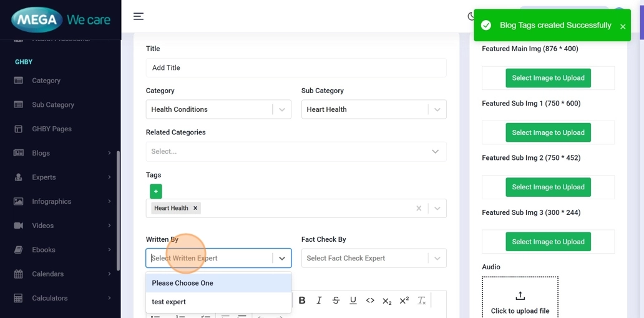Insert code block with code icon
This screenshot has height=318, width=644.
(370, 301)
